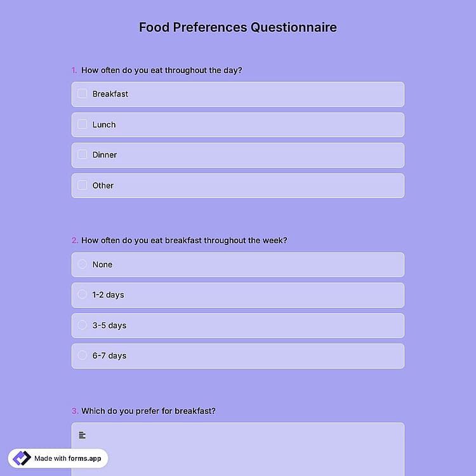The height and width of the screenshot is (476, 476).
Task: Select the None radio button
Action: [x=83, y=264]
